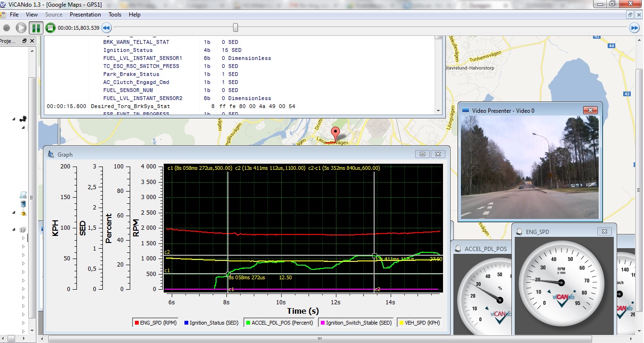Toggle the VEH_SPD (KPH) legend entry
The height and width of the screenshot is (343, 644).
click(419, 323)
